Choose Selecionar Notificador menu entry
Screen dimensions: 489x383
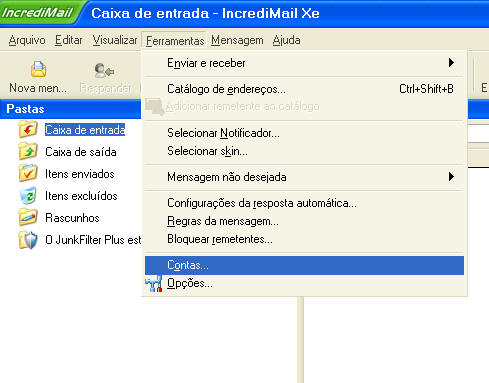tap(304, 133)
